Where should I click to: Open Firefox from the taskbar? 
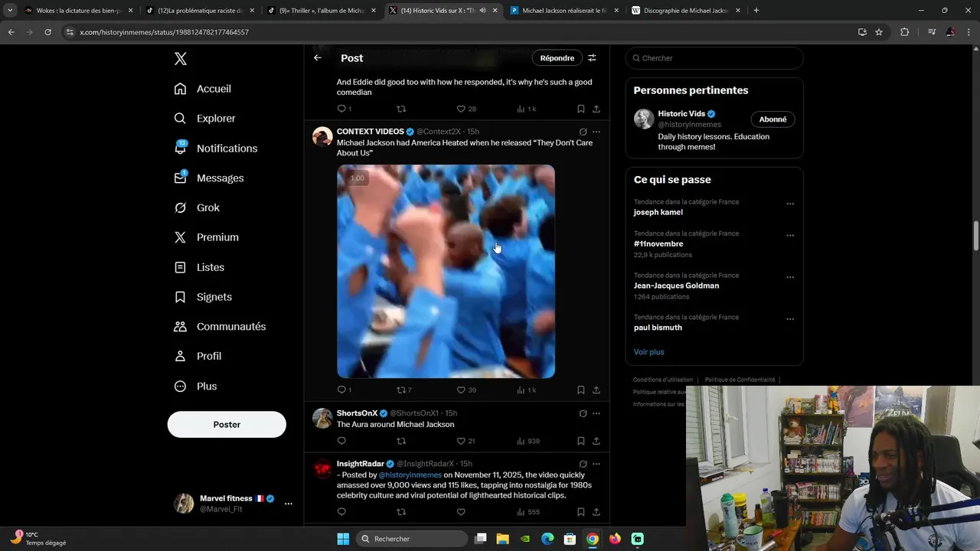(615, 539)
